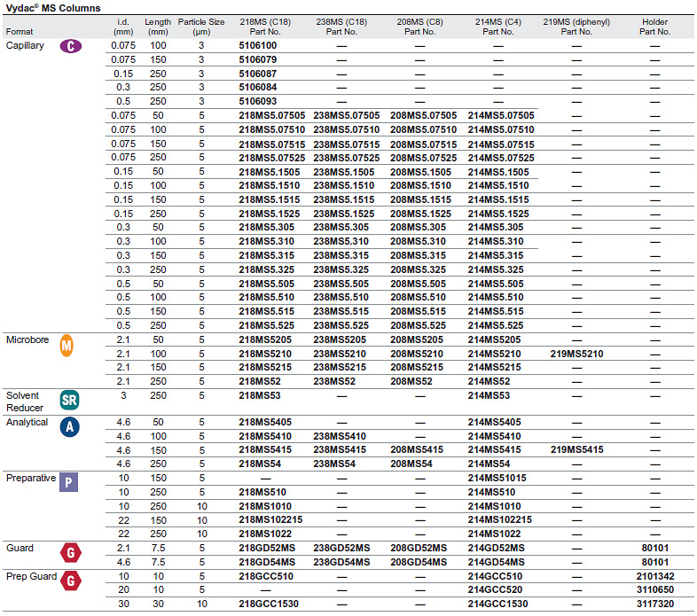Select the Vydac MS Columns title

(x=53, y=8)
